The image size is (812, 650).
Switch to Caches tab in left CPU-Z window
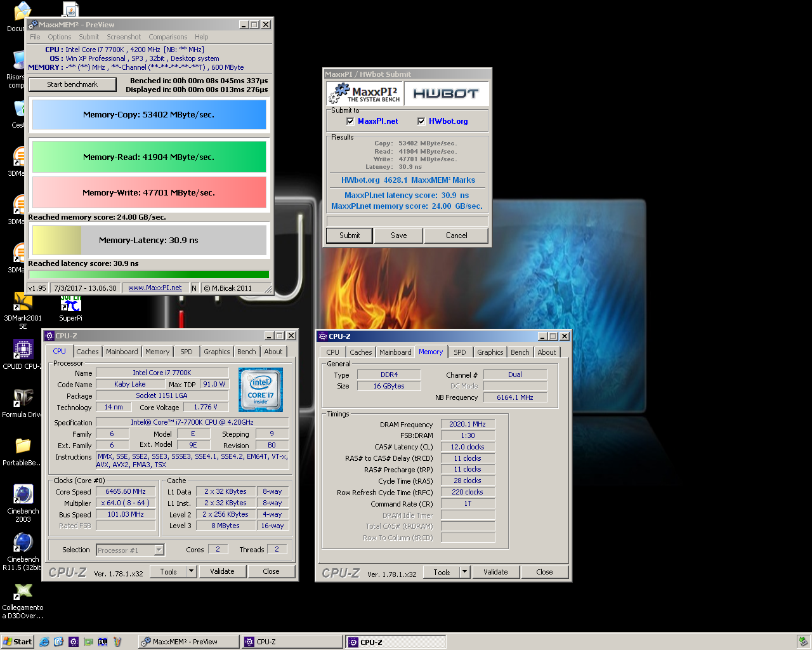[x=88, y=352]
